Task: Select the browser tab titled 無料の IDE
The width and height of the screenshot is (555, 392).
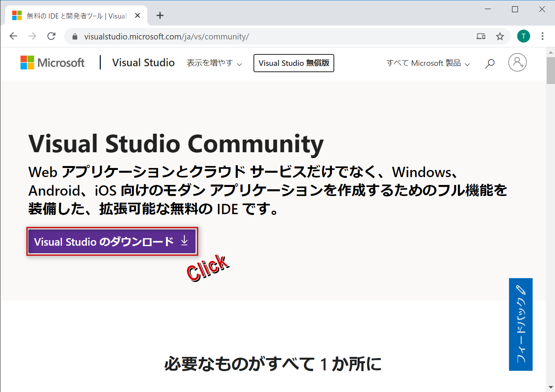Action: [76, 16]
